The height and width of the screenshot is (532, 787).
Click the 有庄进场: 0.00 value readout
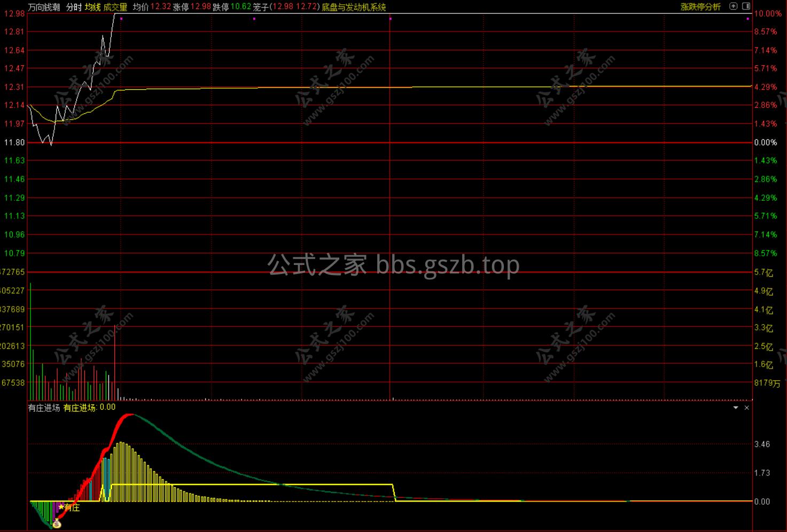89,408
